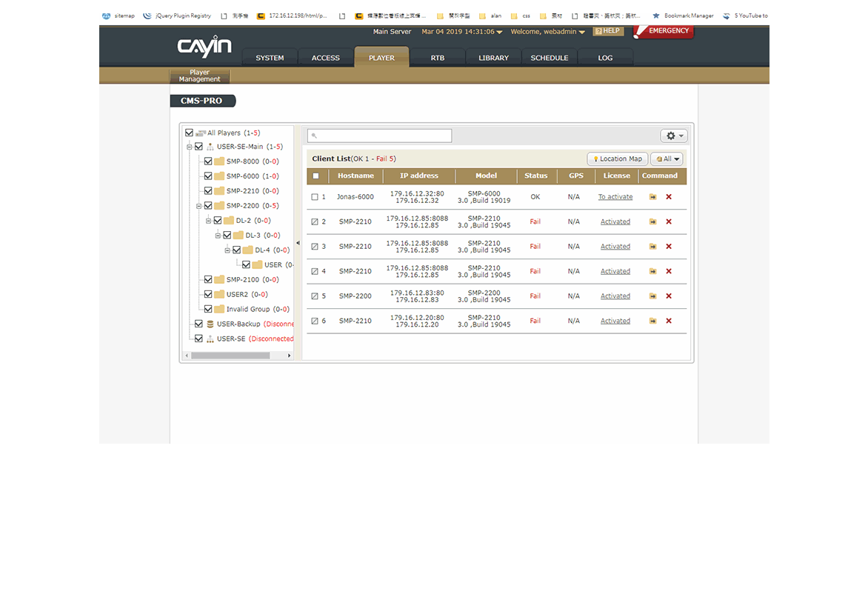Viewport: 868px width, 600px height.
Task: Click the command icon for Jonas-6000
Action: (x=652, y=197)
